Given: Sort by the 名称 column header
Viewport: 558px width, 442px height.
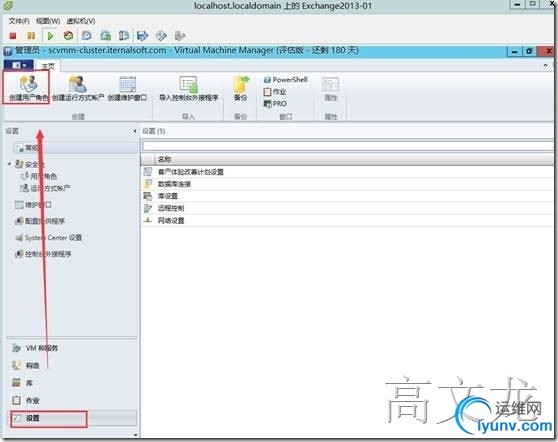Looking at the screenshot, I should pos(354,159).
